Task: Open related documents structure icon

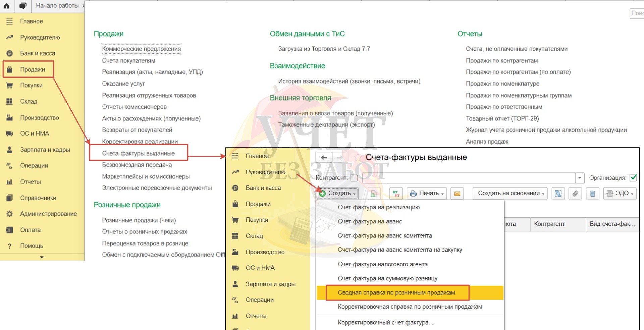Action: (x=558, y=194)
